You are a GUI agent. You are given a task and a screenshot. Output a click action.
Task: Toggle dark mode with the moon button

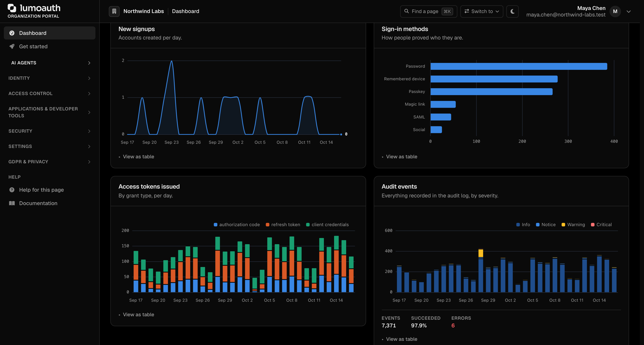(x=513, y=11)
